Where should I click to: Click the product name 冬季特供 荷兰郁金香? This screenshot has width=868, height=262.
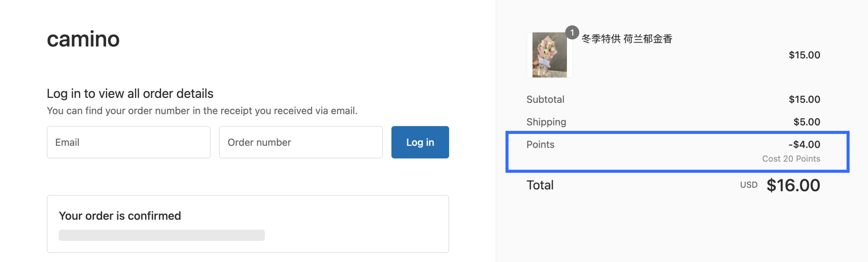627,39
